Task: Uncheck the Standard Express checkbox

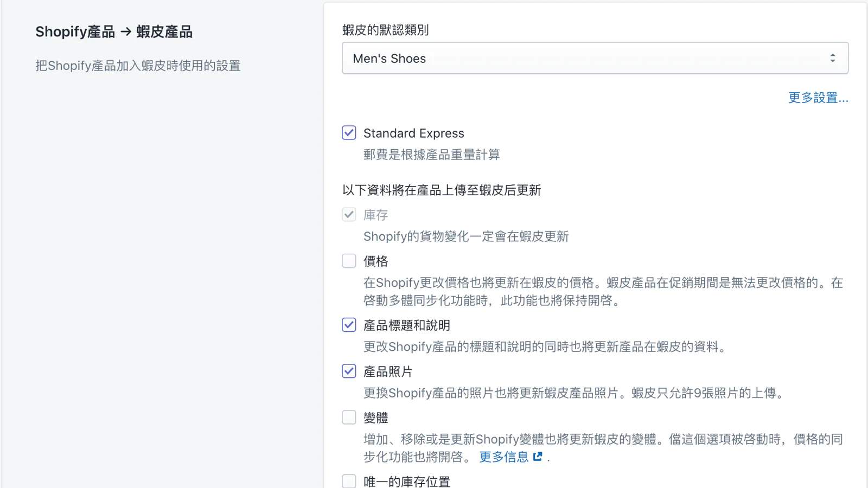Action: 349,133
